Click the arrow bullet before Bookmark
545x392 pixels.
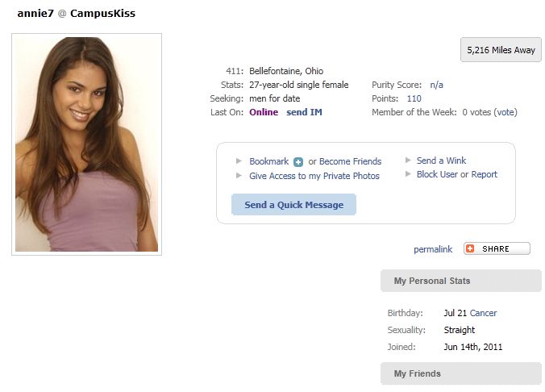(x=239, y=161)
